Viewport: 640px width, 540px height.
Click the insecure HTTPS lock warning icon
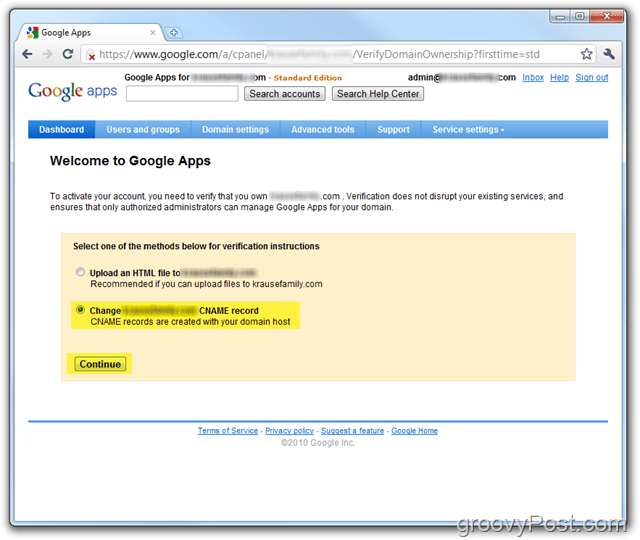90,55
